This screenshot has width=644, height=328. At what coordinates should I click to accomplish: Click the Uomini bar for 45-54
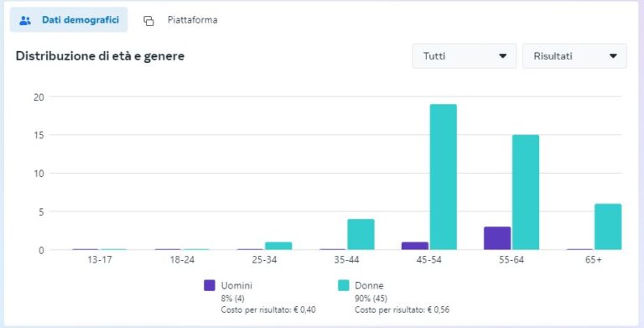click(415, 246)
